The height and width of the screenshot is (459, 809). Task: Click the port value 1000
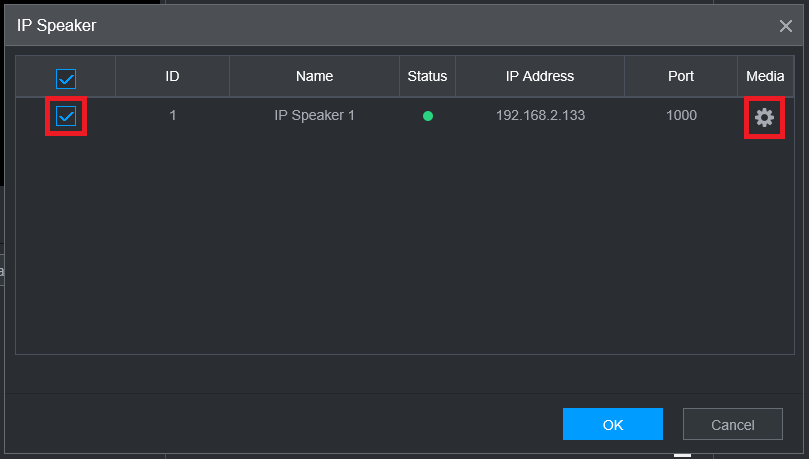click(x=681, y=116)
